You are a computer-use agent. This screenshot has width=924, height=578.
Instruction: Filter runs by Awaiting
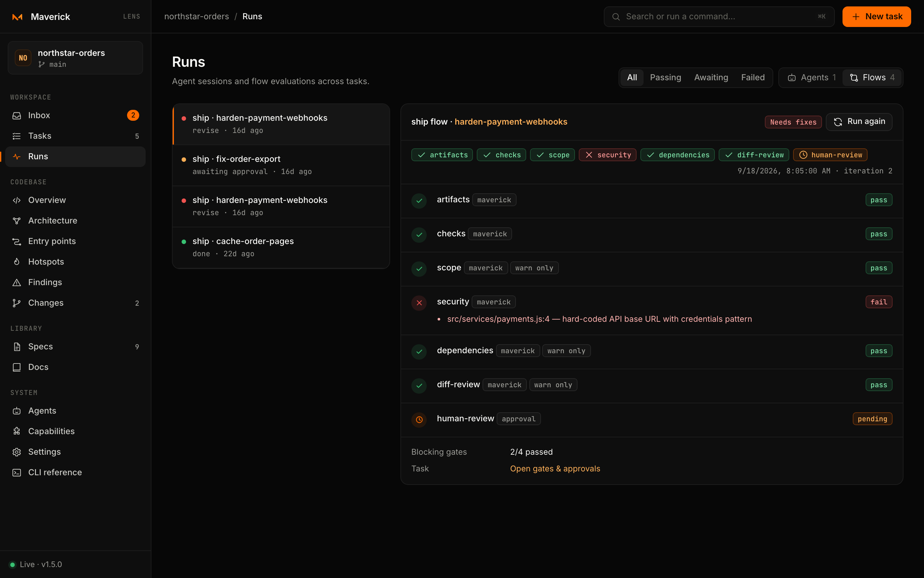tap(711, 78)
